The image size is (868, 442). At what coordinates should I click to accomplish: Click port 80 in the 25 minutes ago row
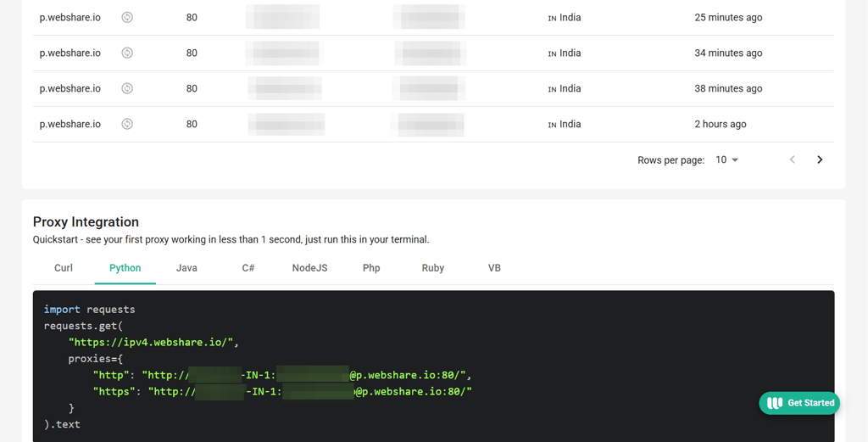pyautogui.click(x=192, y=17)
